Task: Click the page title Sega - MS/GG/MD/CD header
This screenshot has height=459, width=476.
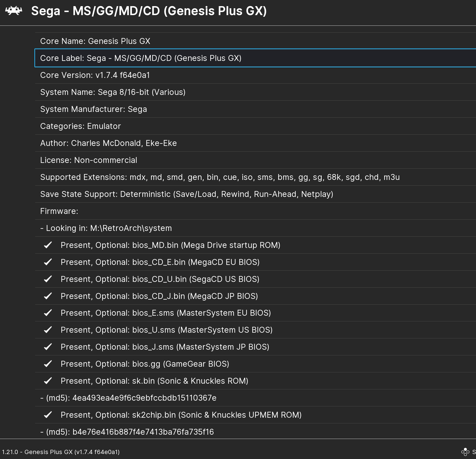Action: [x=149, y=11]
